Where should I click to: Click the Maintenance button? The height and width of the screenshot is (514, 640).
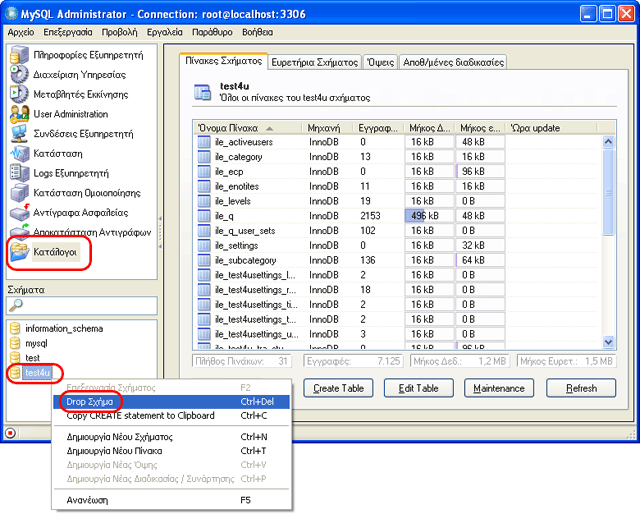(499, 388)
